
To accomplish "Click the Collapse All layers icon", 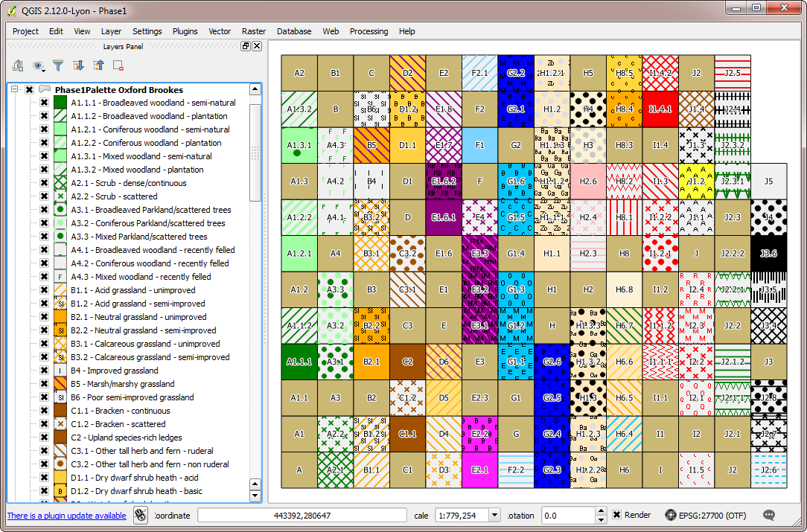I will click(x=98, y=66).
